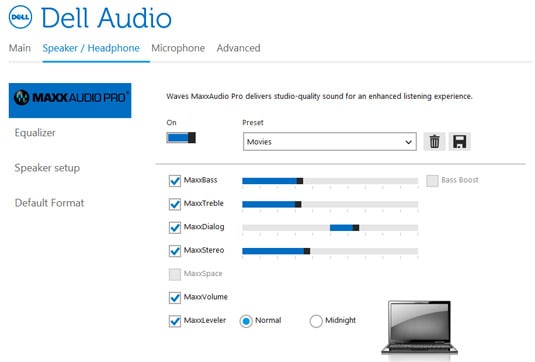Go to the Main tab
This screenshot has width=535, height=362.
[x=20, y=48]
